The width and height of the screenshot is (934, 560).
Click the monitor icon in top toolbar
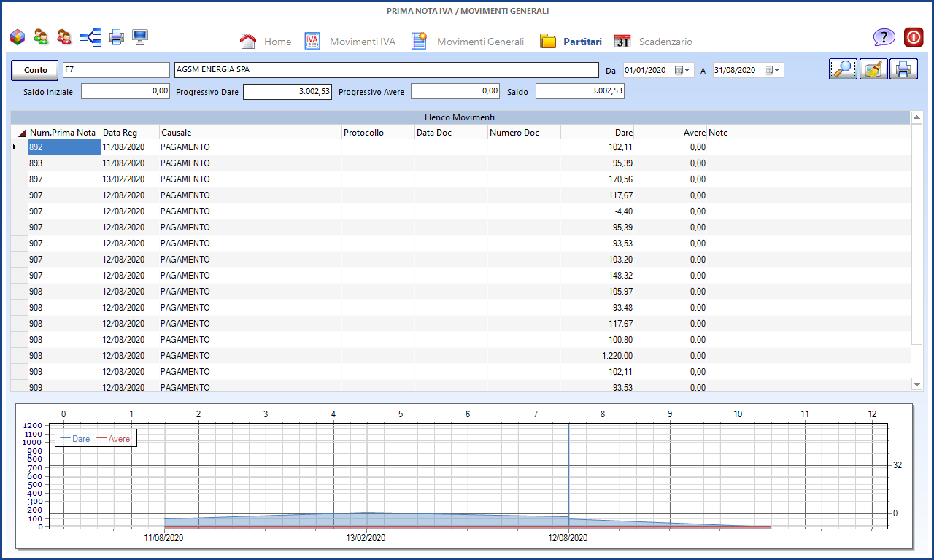tap(140, 37)
